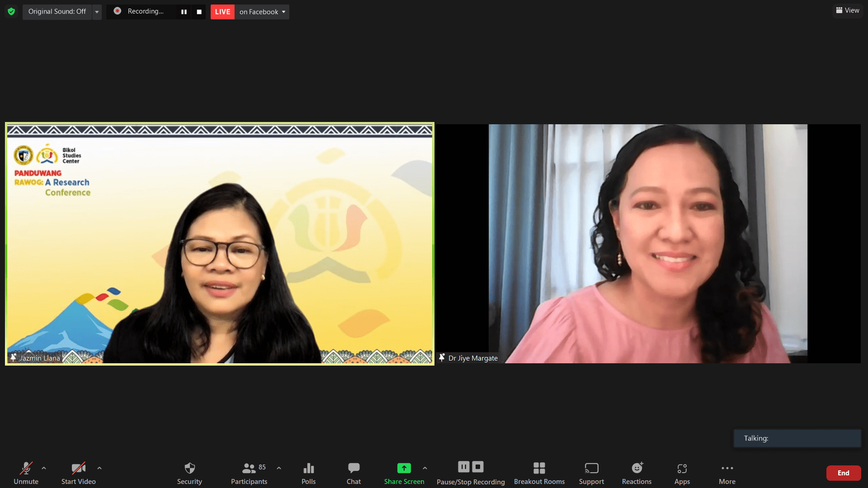Pause recording in top bar
The height and width of the screenshot is (488, 868).
pyautogui.click(x=184, y=12)
